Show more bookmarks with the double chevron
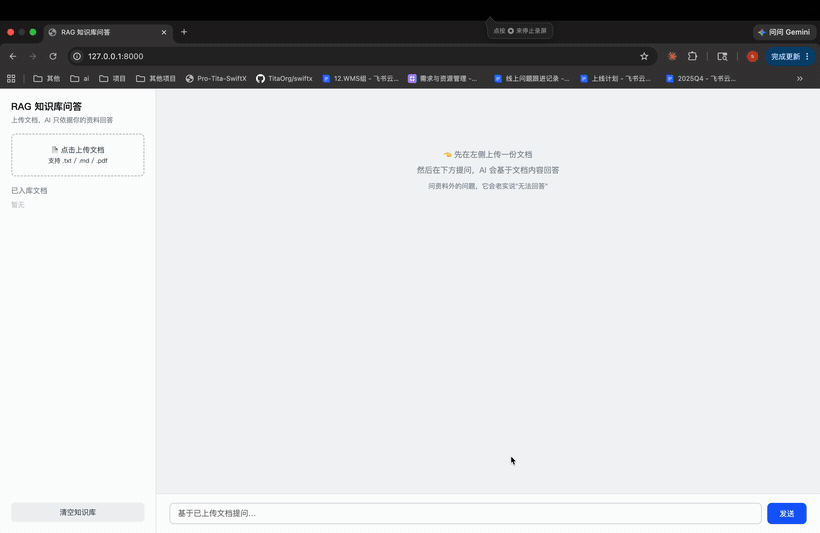Viewport: 820px width, 533px height. coord(800,78)
